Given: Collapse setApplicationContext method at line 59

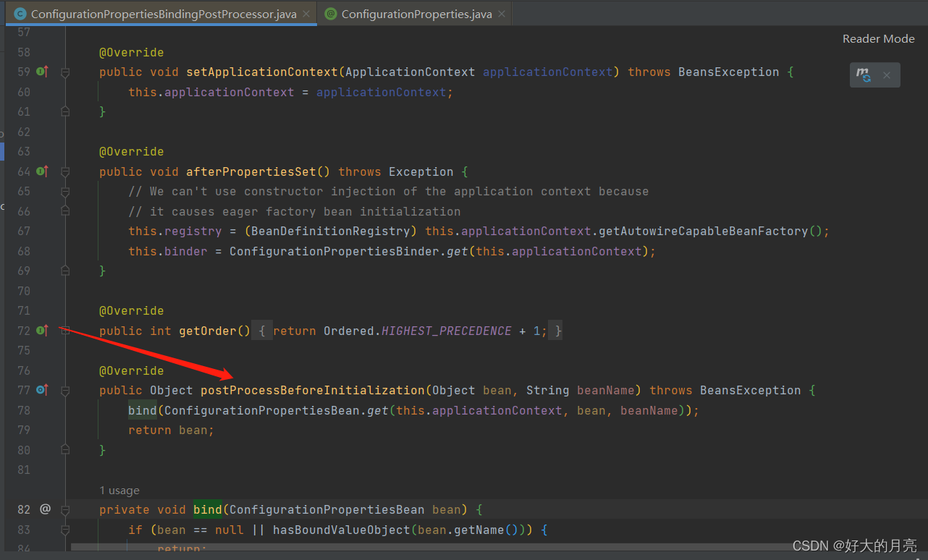Looking at the screenshot, I should point(65,72).
